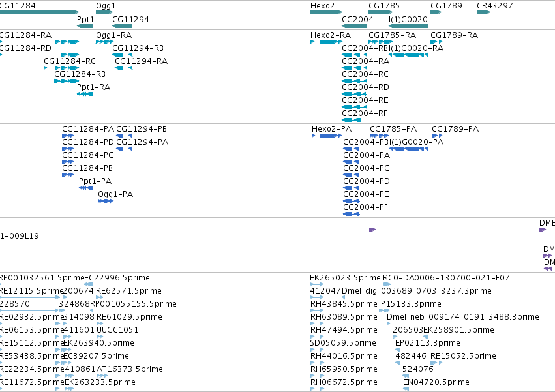Select the IP15133.3prime EST label

pyautogui.click(x=410, y=304)
